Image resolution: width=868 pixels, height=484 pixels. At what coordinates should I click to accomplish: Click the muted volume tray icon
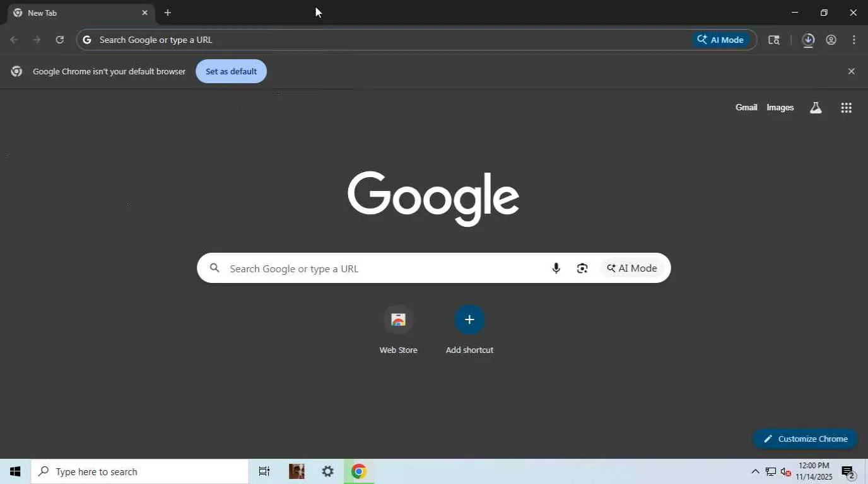click(785, 471)
